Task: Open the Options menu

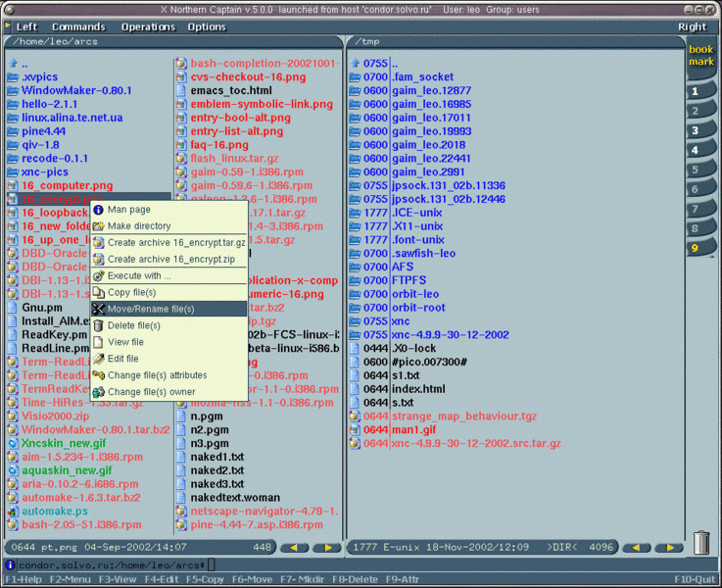Action: (x=207, y=26)
